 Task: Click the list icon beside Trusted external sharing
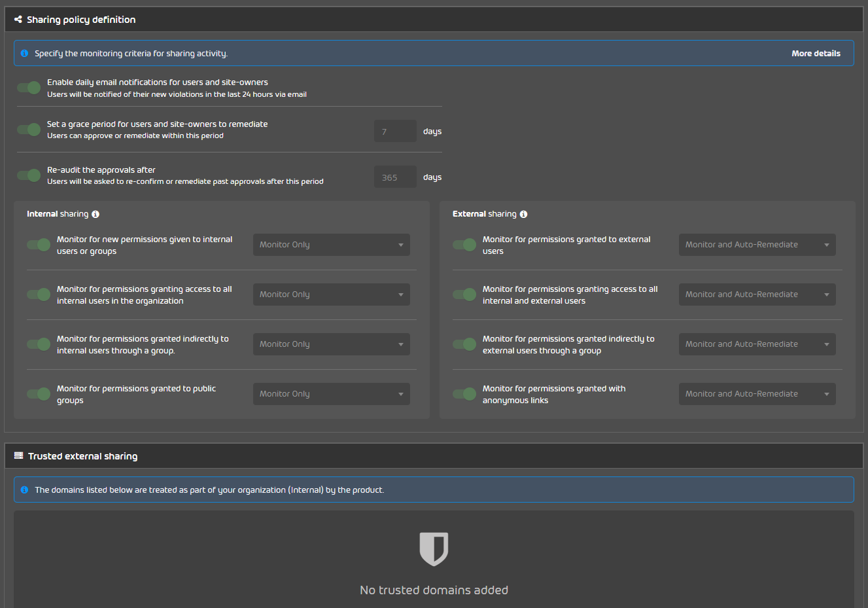tap(19, 456)
